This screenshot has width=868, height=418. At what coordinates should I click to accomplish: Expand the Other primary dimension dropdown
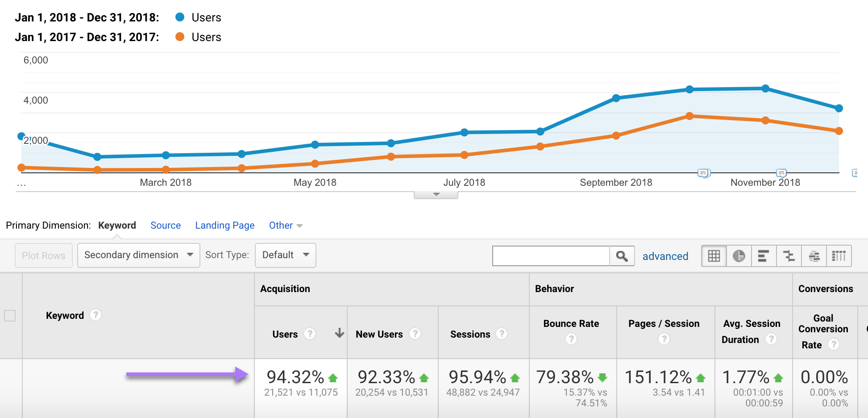(285, 225)
